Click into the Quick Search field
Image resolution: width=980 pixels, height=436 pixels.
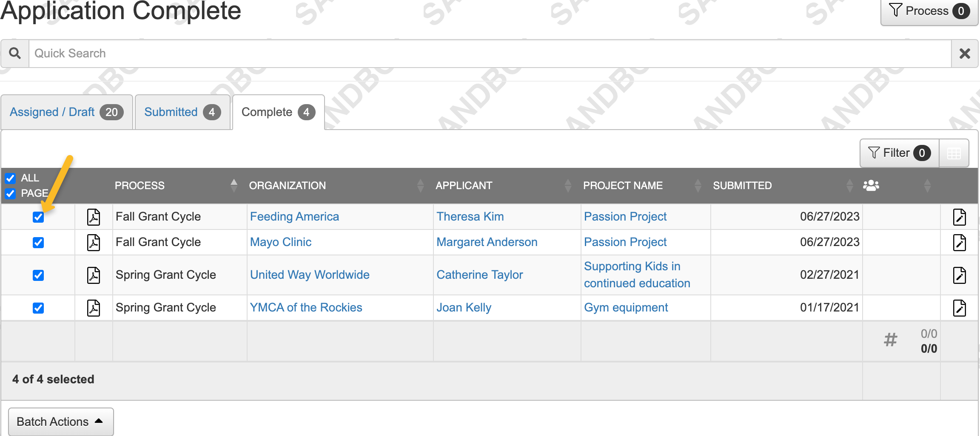pos(489,54)
